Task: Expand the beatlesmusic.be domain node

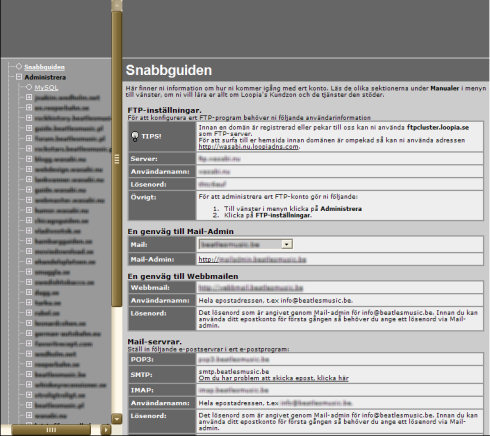Action: (x=29, y=374)
